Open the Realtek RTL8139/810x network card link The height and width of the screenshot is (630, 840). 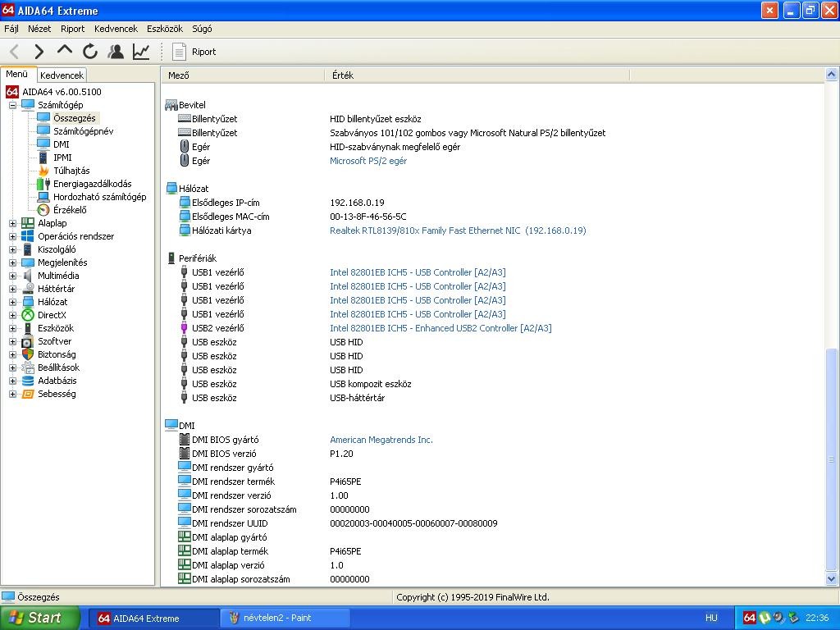point(458,231)
